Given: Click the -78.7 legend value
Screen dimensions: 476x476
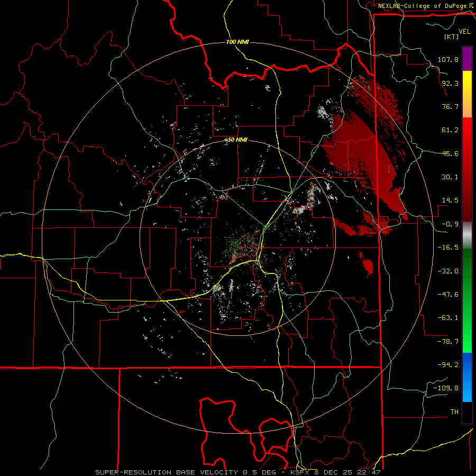Looking at the screenshot, I should [x=448, y=342].
